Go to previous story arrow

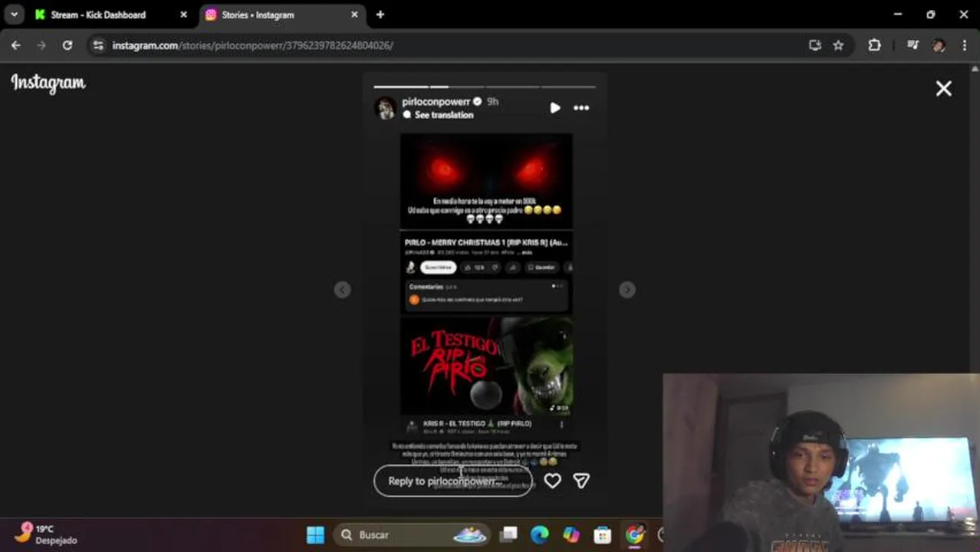[x=343, y=289]
